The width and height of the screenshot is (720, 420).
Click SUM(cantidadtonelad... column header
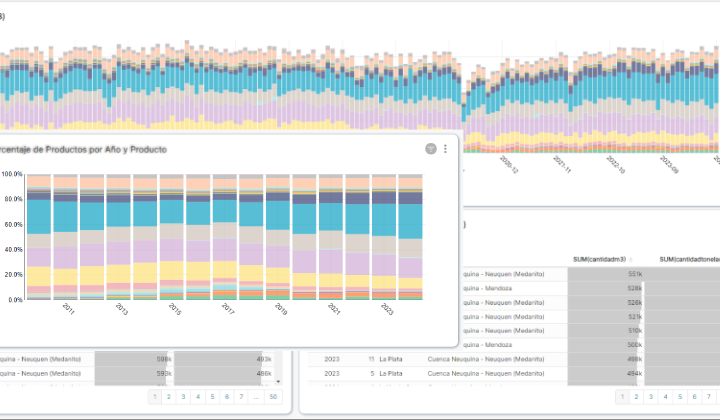pos(689,259)
